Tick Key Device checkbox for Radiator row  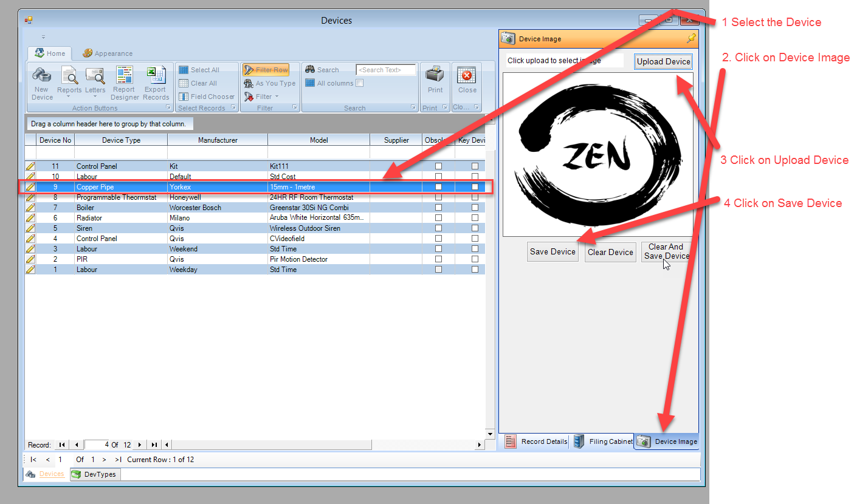[x=475, y=218]
